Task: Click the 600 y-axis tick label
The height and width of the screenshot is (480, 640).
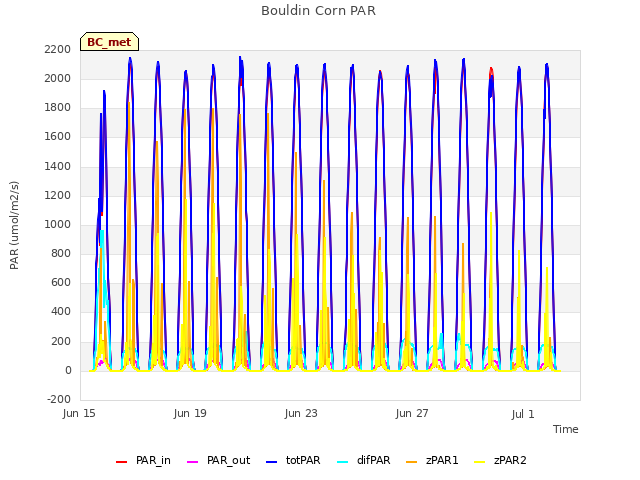Action: [61, 282]
